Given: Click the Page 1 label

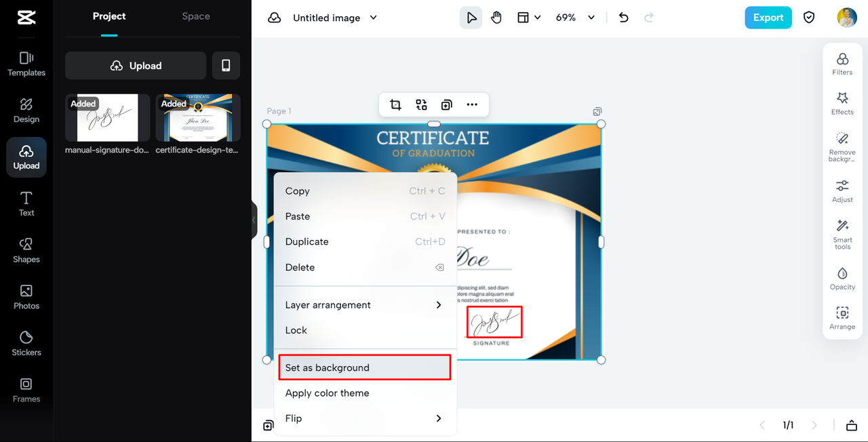Looking at the screenshot, I should coord(279,111).
